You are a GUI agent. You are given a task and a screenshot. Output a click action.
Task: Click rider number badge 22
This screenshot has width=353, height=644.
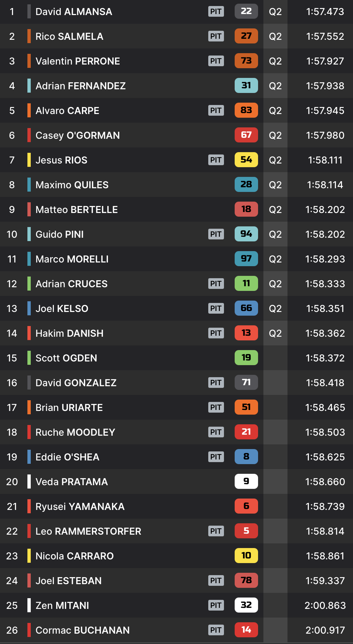pos(246,11)
